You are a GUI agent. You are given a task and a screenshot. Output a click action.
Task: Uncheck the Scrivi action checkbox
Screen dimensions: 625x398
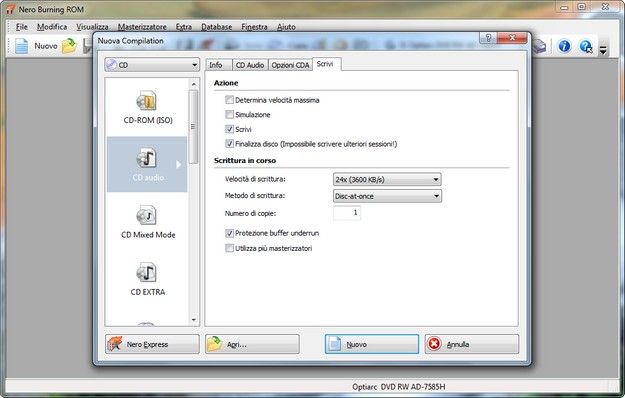(x=229, y=129)
